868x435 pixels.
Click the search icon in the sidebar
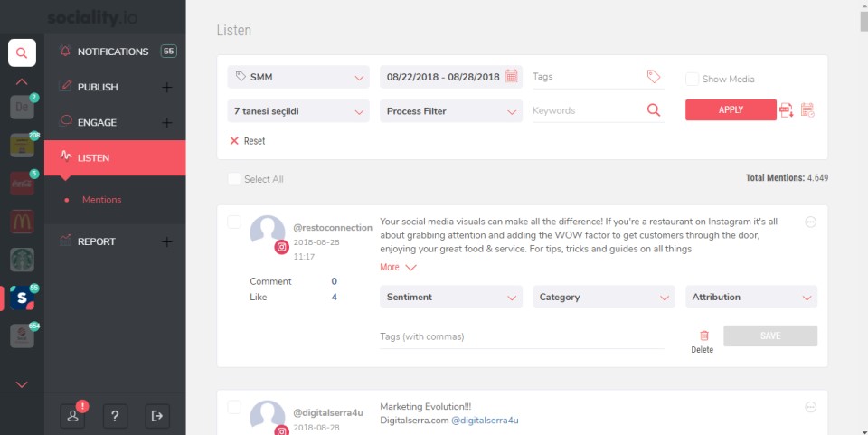[x=22, y=52]
